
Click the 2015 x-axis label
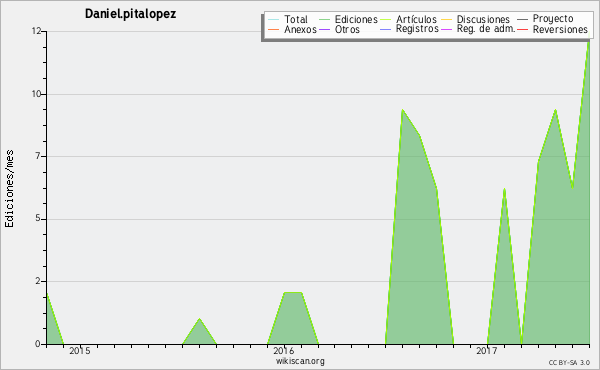tap(80, 350)
